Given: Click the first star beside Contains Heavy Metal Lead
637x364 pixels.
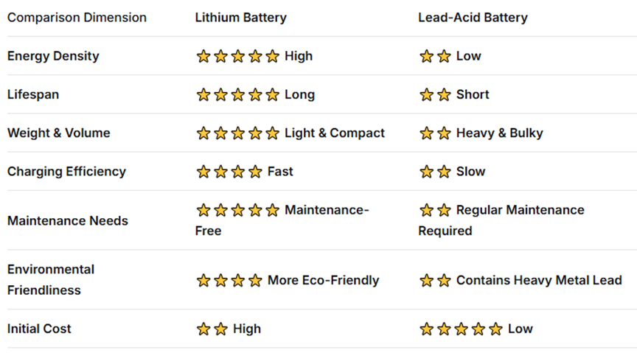Looking at the screenshot, I should coord(426,280).
